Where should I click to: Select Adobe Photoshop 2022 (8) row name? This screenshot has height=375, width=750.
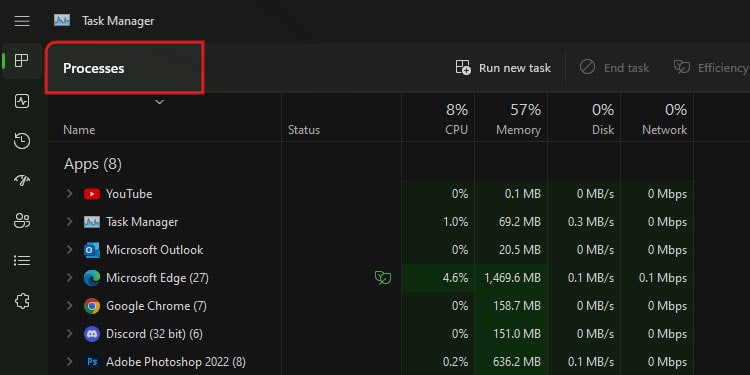click(176, 362)
